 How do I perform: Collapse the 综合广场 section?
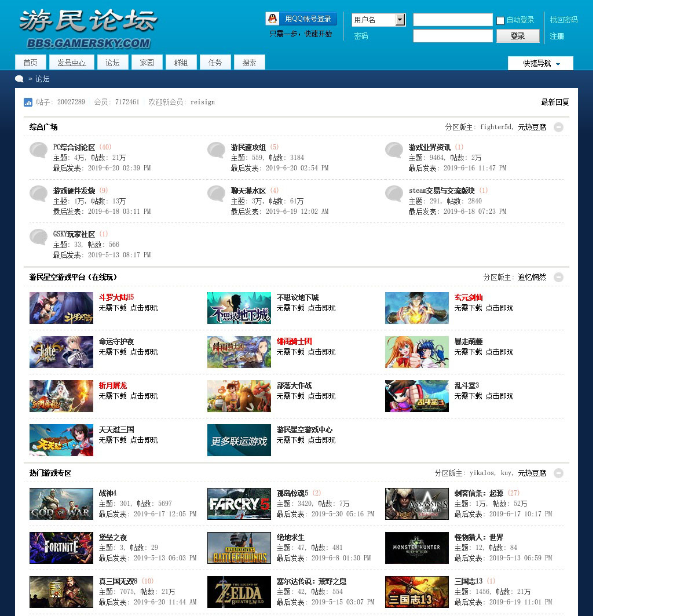pyautogui.click(x=558, y=127)
